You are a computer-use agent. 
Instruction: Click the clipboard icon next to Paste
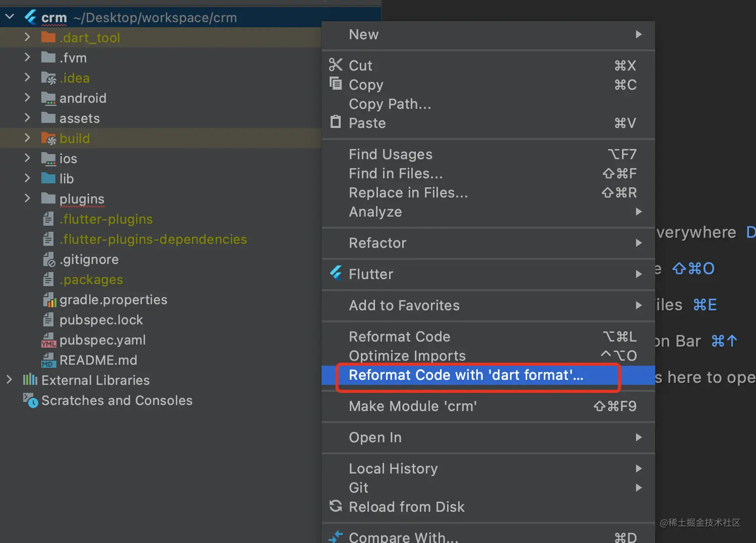[336, 121]
